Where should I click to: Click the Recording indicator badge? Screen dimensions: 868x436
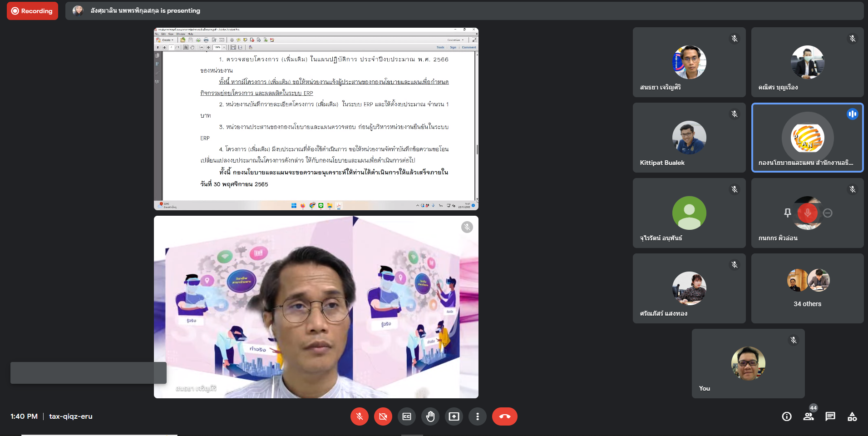click(x=32, y=11)
